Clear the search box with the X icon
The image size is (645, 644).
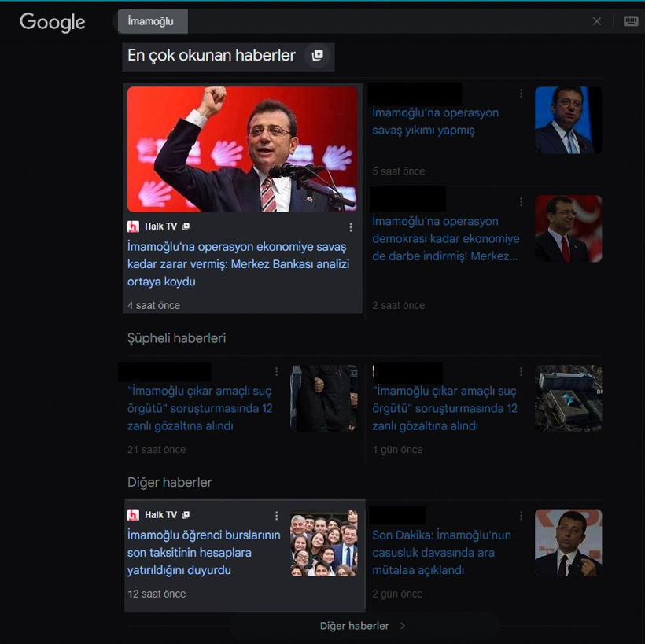[x=596, y=21]
